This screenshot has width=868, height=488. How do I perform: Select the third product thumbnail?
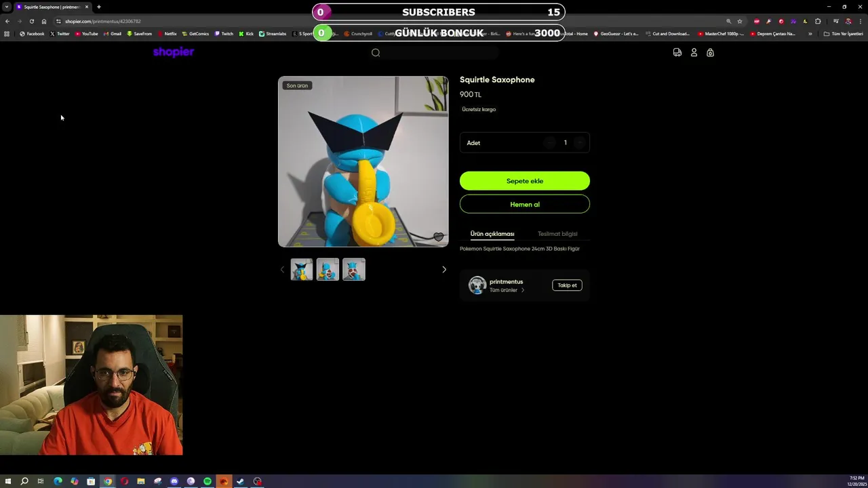tap(354, 270)
